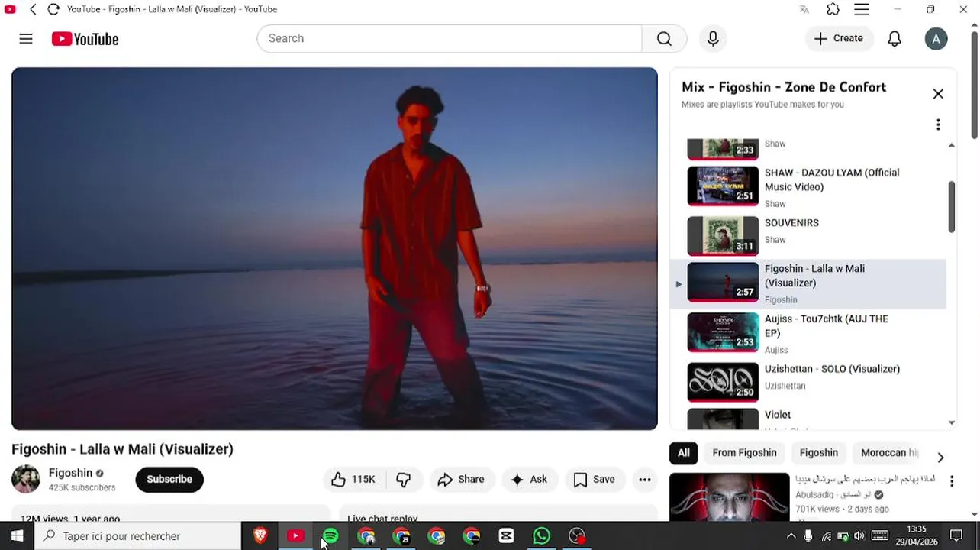The width and height of the screenshot is (980, 550).
Task: Select the Figoshin filter chip
Action: (818, 452)
